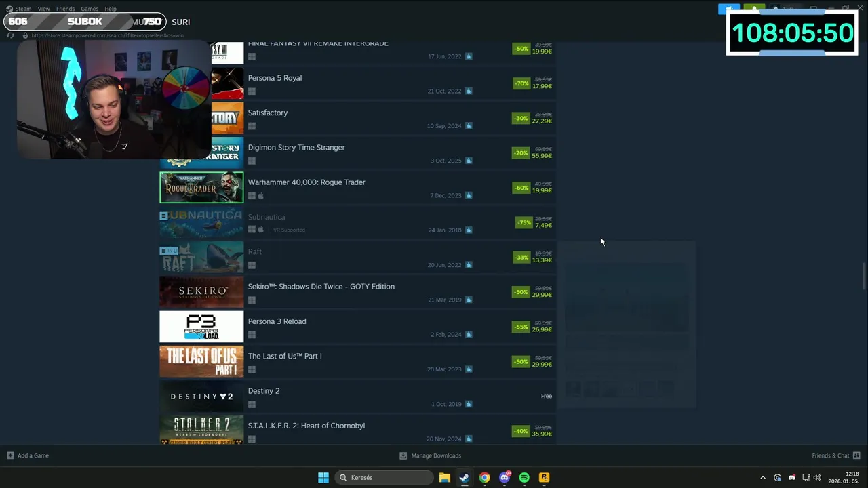
Task: Click the review icon on the Subnautica row
Action: point(469,230)
